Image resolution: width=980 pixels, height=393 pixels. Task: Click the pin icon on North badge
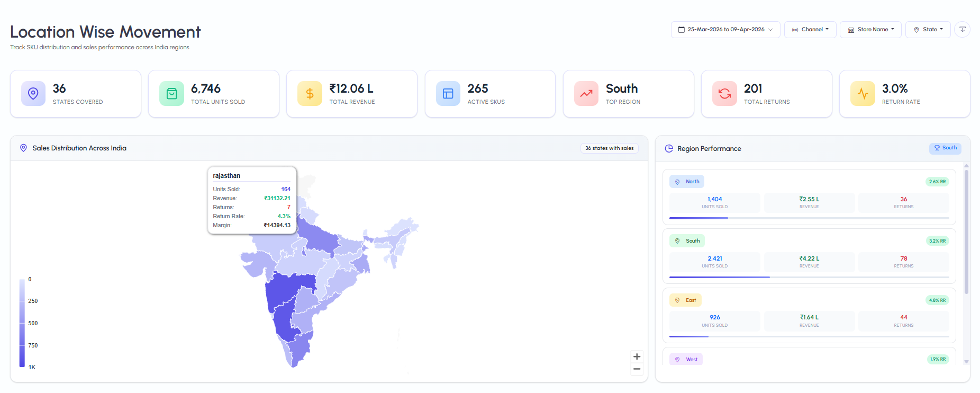[677, 182]
